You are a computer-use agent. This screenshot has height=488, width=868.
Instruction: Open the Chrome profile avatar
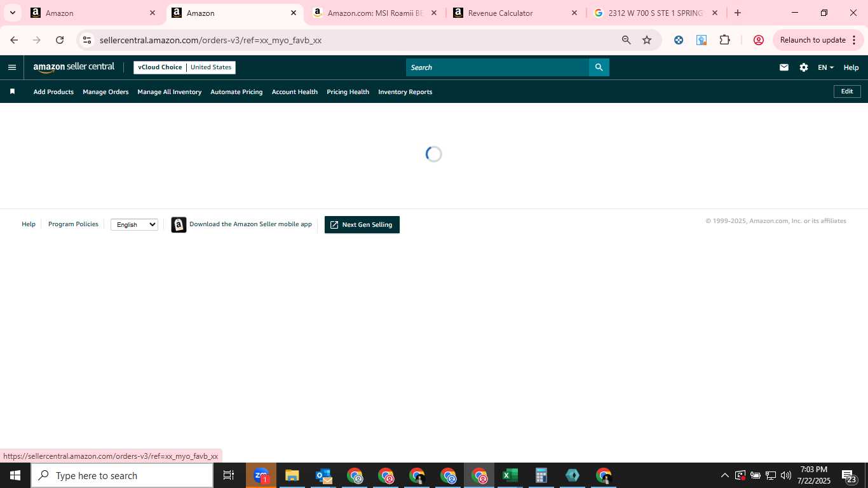(x=758, y=40)
